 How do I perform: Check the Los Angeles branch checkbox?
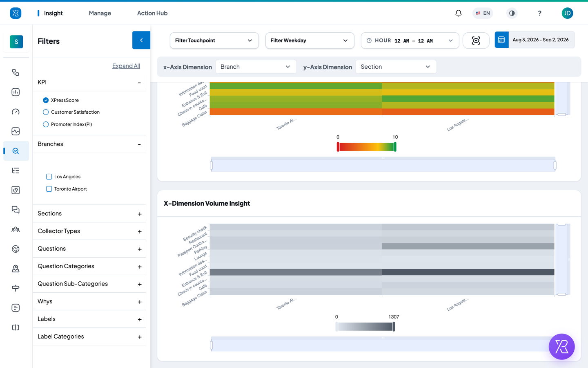point(49,177)
